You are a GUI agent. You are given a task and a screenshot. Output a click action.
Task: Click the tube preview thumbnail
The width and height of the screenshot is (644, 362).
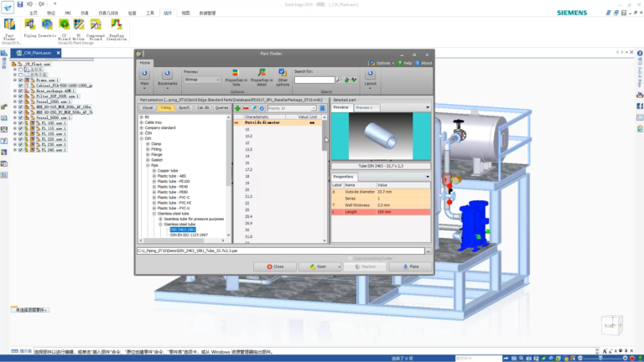click(381, 137)
